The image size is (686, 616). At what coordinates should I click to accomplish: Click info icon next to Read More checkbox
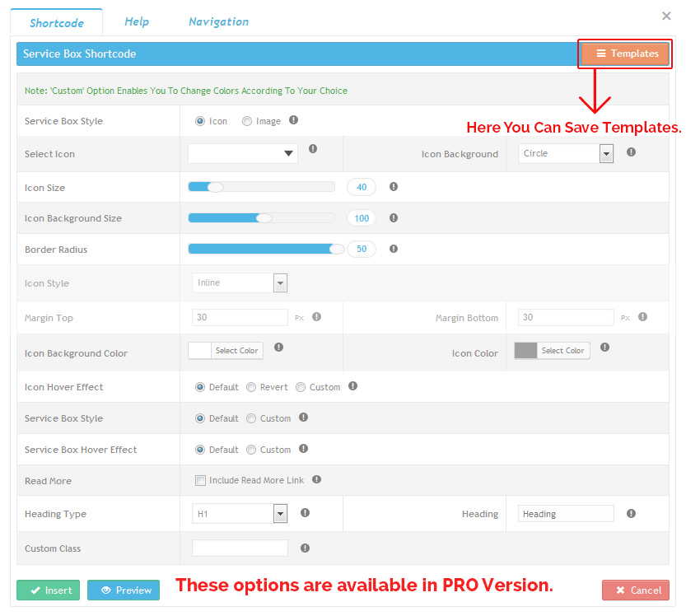317,479
